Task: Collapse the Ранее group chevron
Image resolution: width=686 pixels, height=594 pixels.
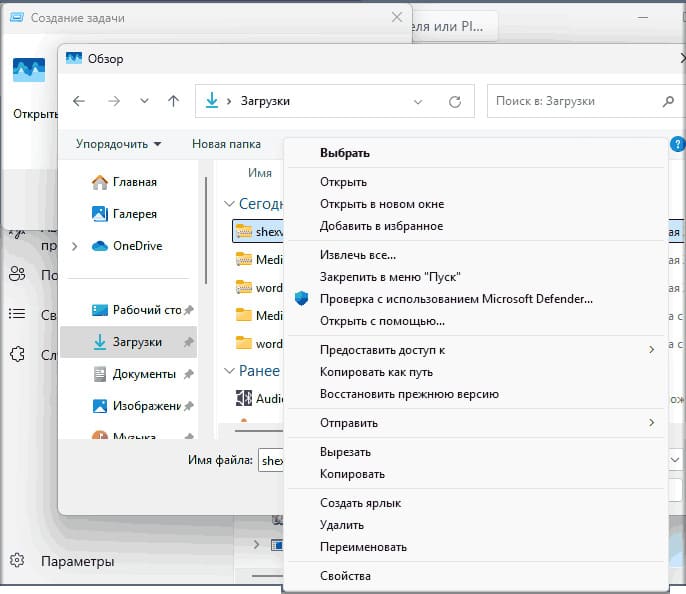Action: click(229, 371)
